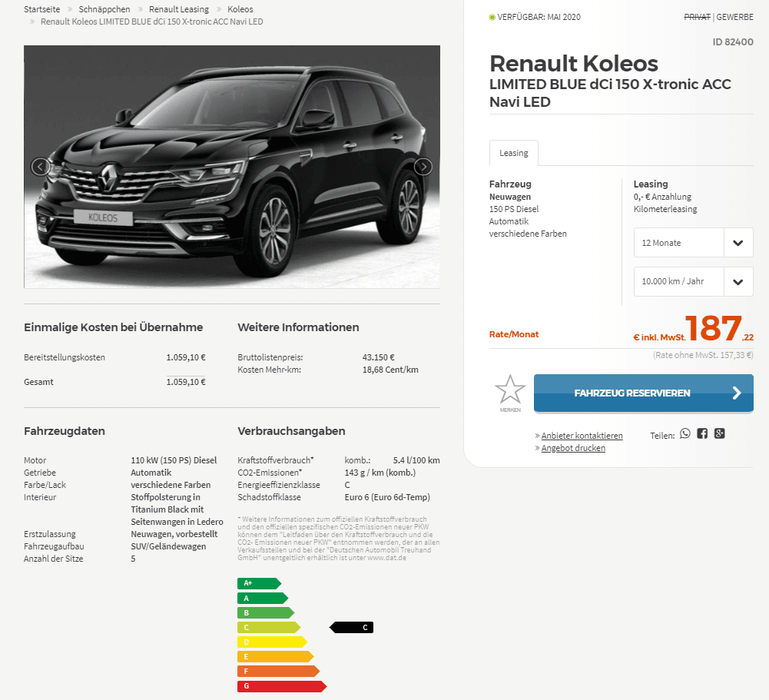769x700 pixels.
Task: Click the E efficiency class bar
Action: click(276, 656)
